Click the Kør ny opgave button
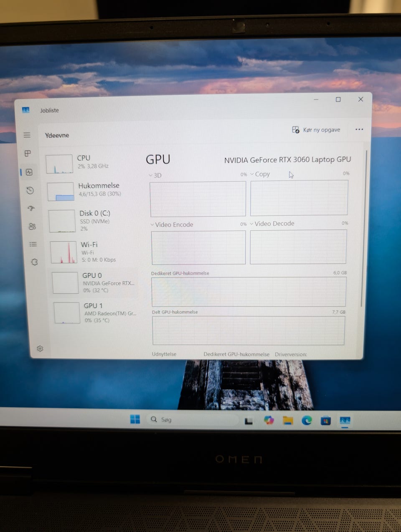Viewport: 401px width, 532px height. [316, 130]
